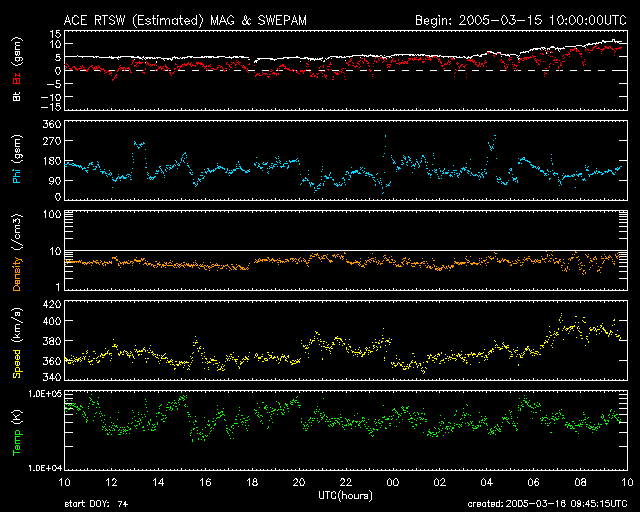
Task: Click the '100' value on Density axis
Action: point(52,214)
